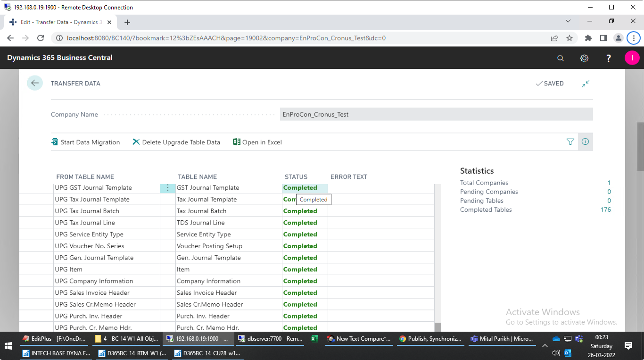Click the browser reload button
This screenshot has height=360, width=644.
(41, 38)
